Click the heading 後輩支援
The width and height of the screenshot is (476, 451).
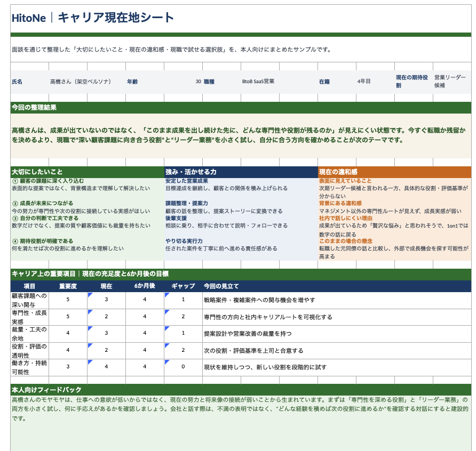click(176, 218)
